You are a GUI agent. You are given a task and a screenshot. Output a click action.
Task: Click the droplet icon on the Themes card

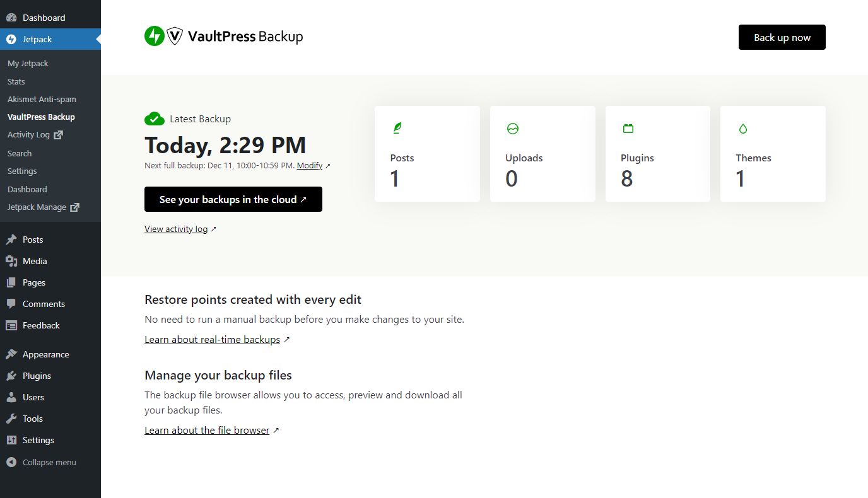tap(743, 128)
